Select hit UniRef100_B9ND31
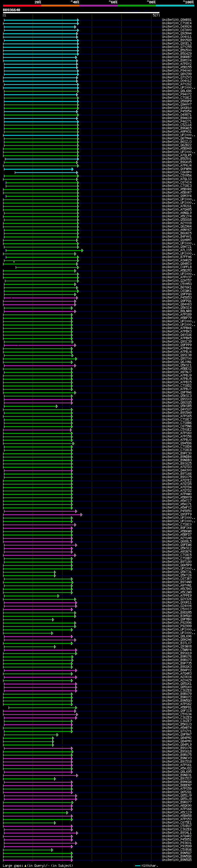The image size is (197, 868). point(177,775)
